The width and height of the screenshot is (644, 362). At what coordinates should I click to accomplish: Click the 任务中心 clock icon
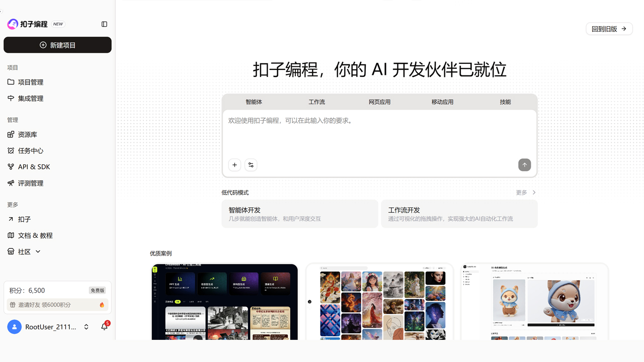[11, 150]
